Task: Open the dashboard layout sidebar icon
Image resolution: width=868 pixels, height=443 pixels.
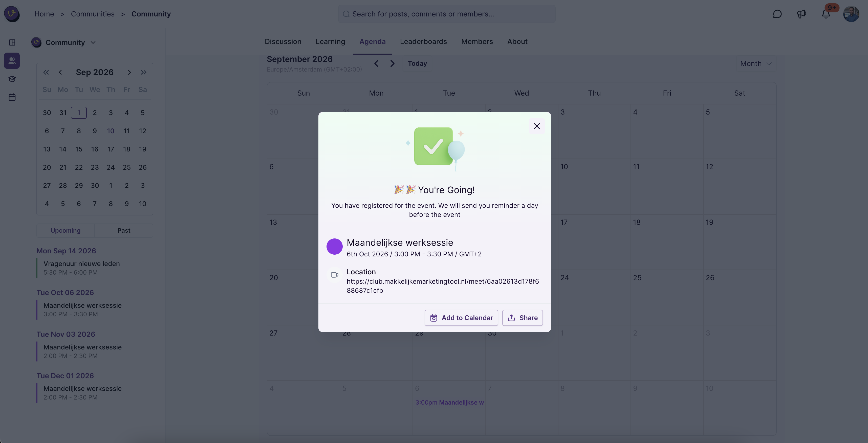Action: [x=12, y=42]
